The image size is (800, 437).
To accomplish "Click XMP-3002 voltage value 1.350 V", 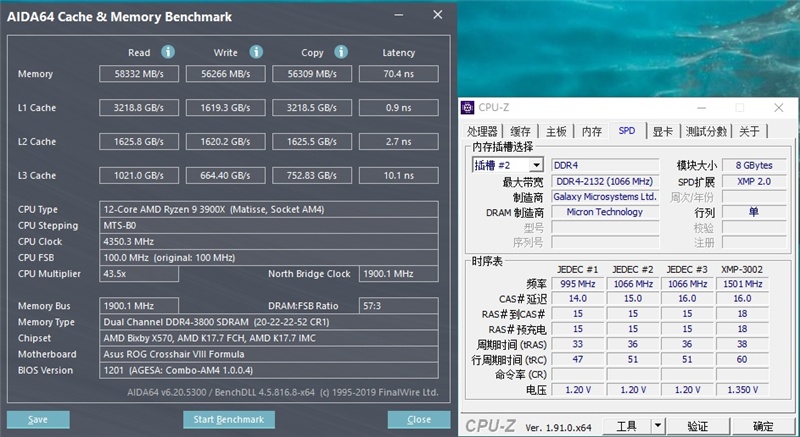I will [742, 390].
